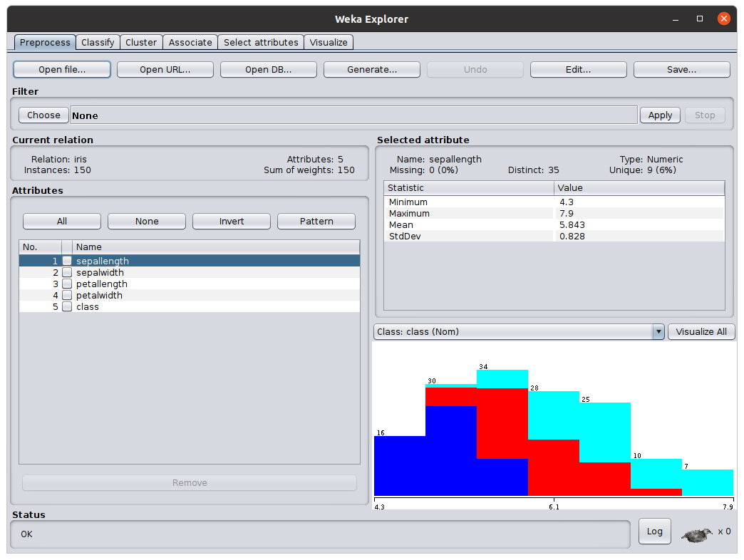Click the Weka bird status icon

point(696,535)
